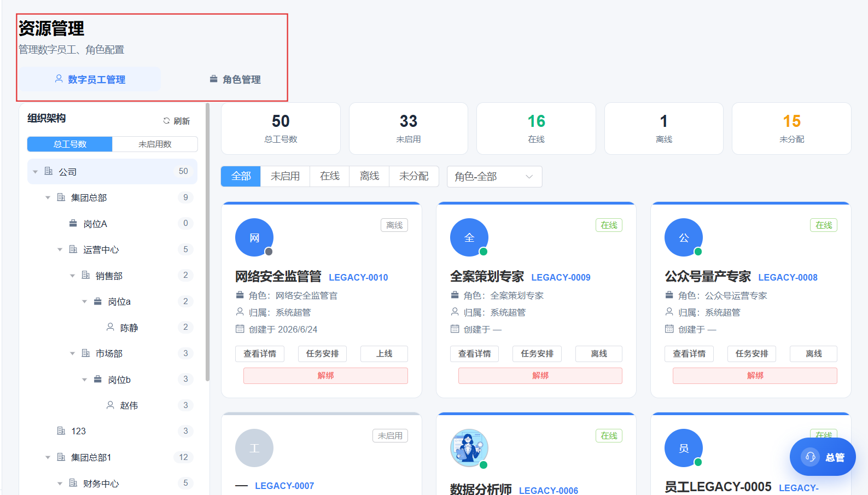Filter employees by 在线 status
Viewport: 868px width, 495px height.
(330, 176)
